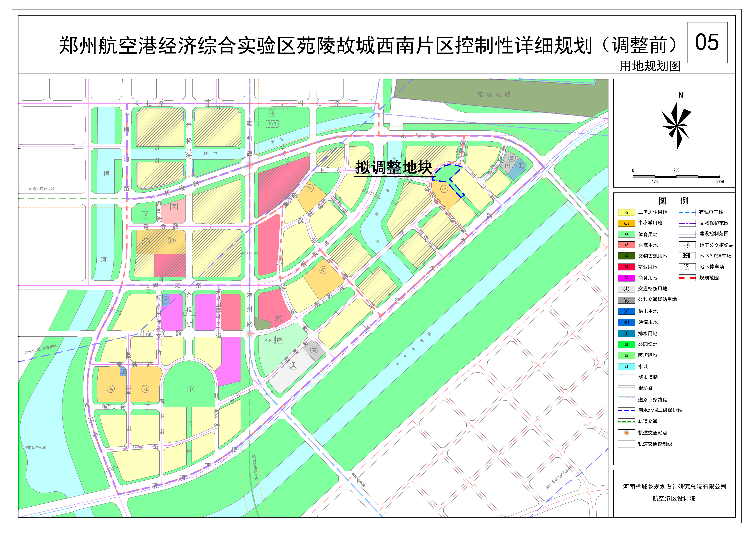Click the 500M scale bar
The height and width of the screenshot is (534, 756).
pos(676,176)
